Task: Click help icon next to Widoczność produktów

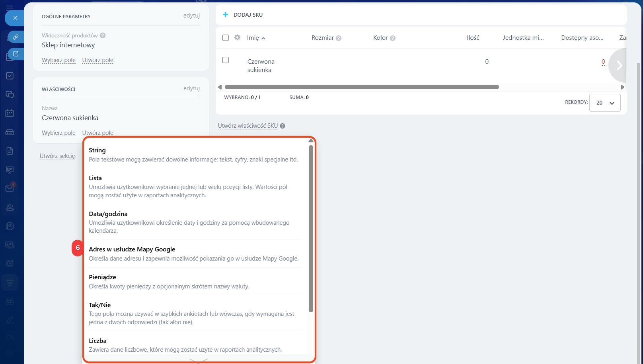Action: tap(103, 35)
